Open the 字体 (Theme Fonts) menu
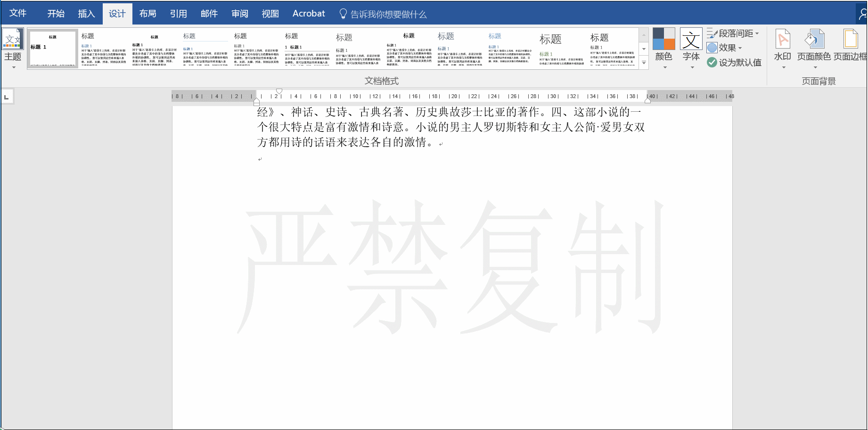 691,47
